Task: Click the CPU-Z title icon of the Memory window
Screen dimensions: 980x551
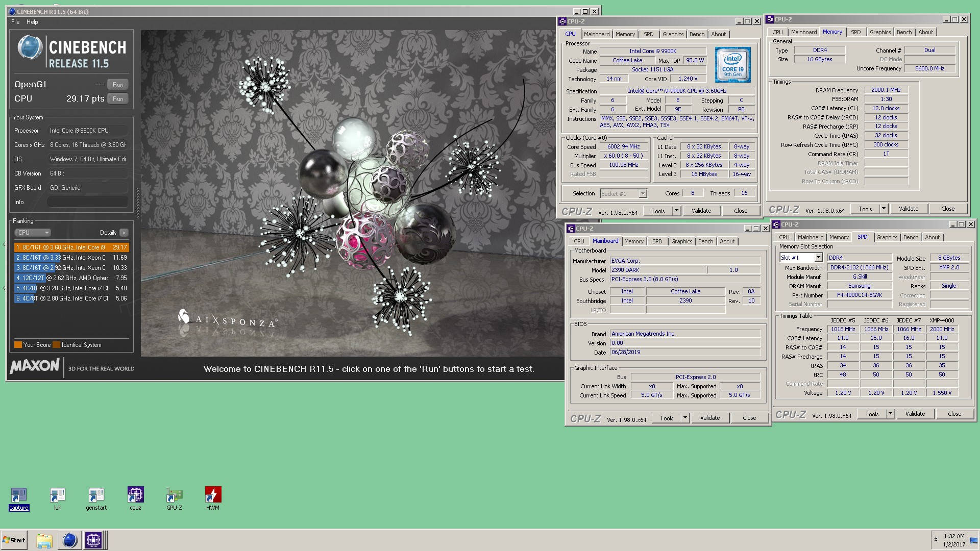Action: [770, 19]
